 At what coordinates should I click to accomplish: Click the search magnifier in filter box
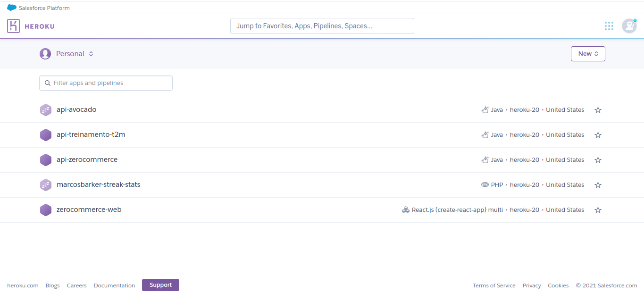48,83
